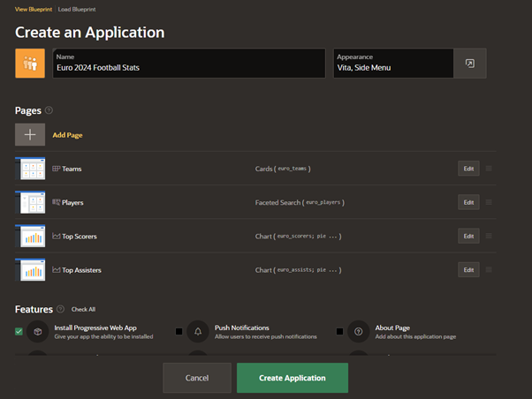Screen dimensions: 532x399
Task: Click the Teams page thumbnail
Action: coord(30,169)
